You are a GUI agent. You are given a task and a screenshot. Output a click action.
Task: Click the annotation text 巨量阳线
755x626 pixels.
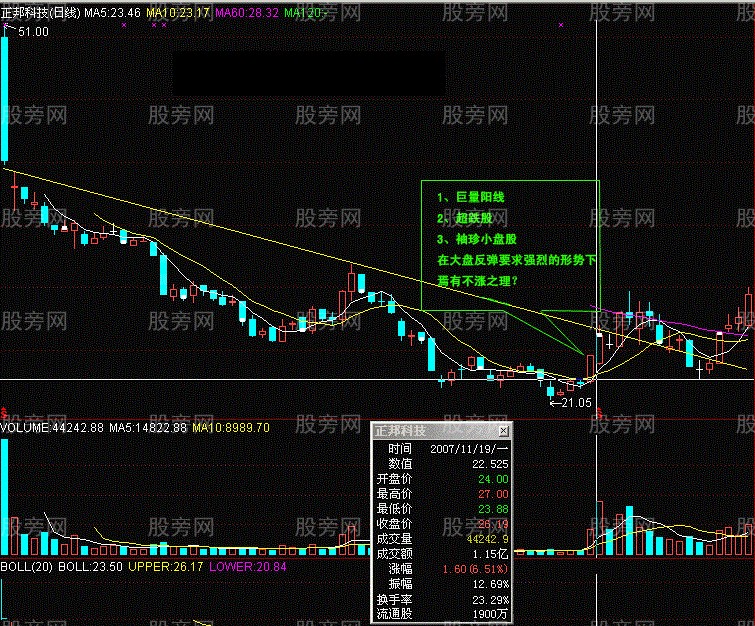[480, 197]
